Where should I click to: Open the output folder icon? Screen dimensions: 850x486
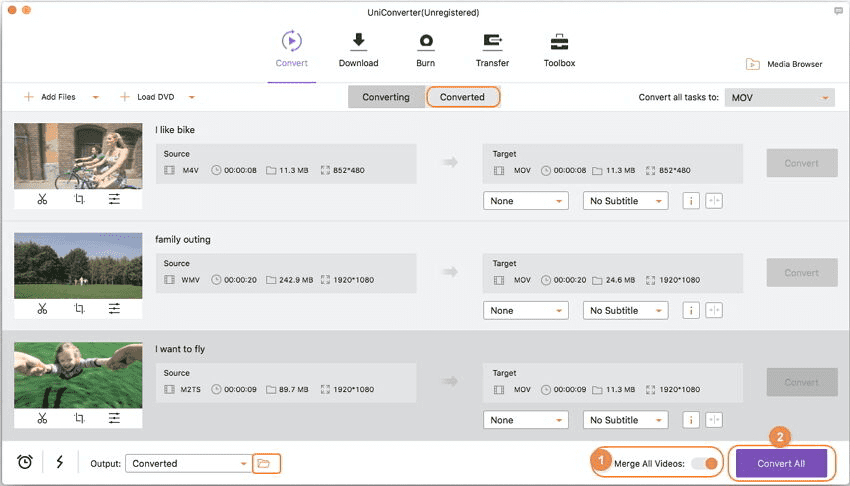coord(265,463)
